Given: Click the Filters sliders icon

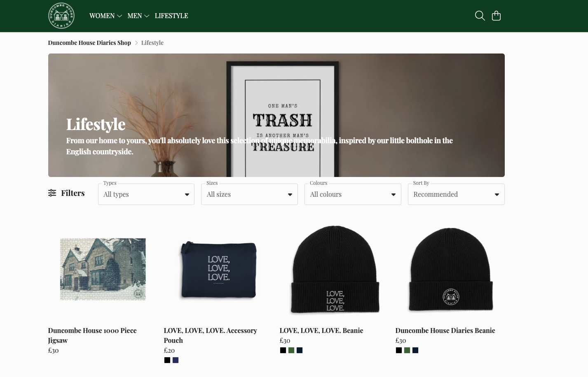Looking at the screenshot, I should (52, 193).
